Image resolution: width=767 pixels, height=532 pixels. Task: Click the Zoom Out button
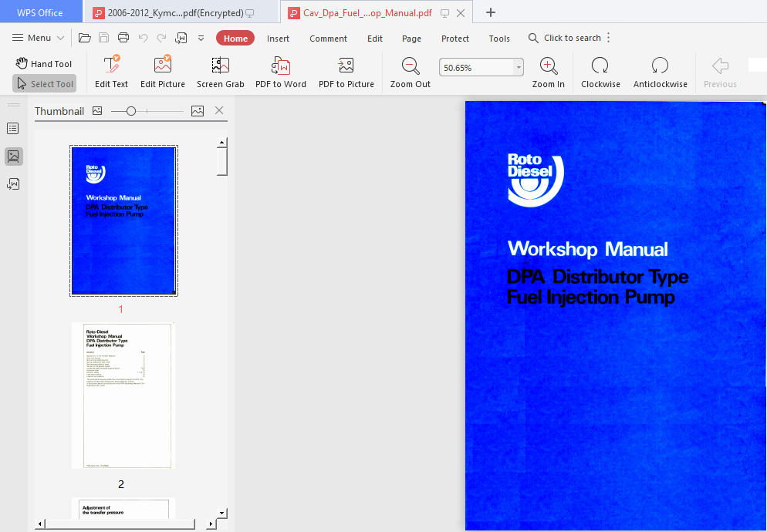tap(411, 72)
